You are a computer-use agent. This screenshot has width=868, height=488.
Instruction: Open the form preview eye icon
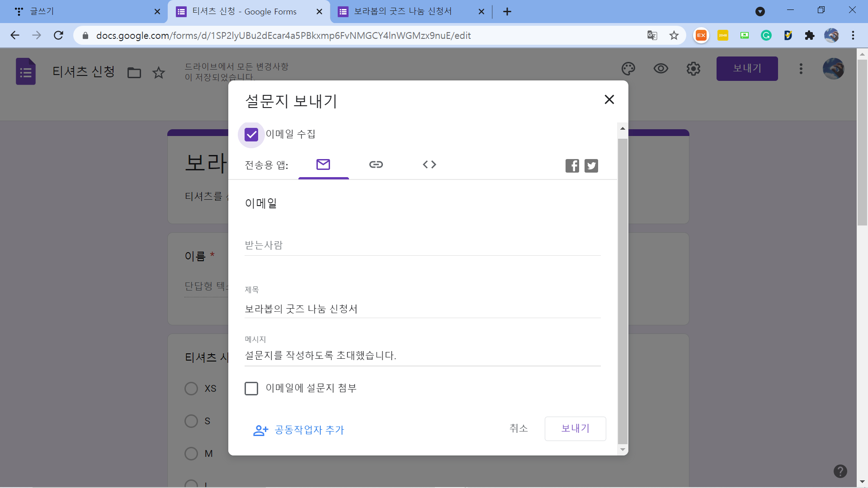(660, 69)
